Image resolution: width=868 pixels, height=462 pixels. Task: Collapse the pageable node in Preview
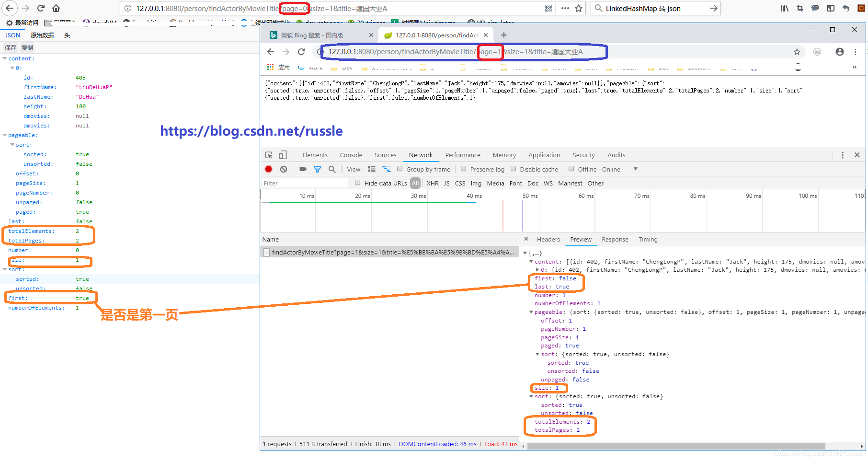pos(531,312)
